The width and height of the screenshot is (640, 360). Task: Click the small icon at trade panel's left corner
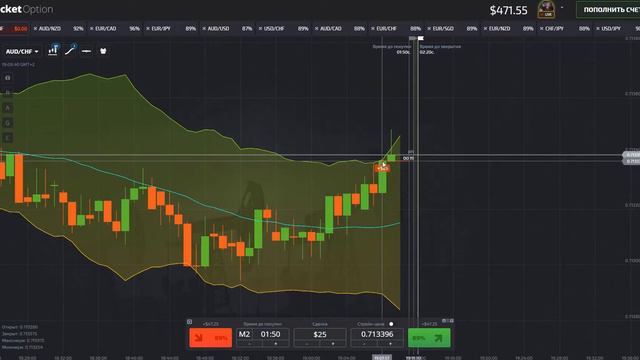(189, 322)
